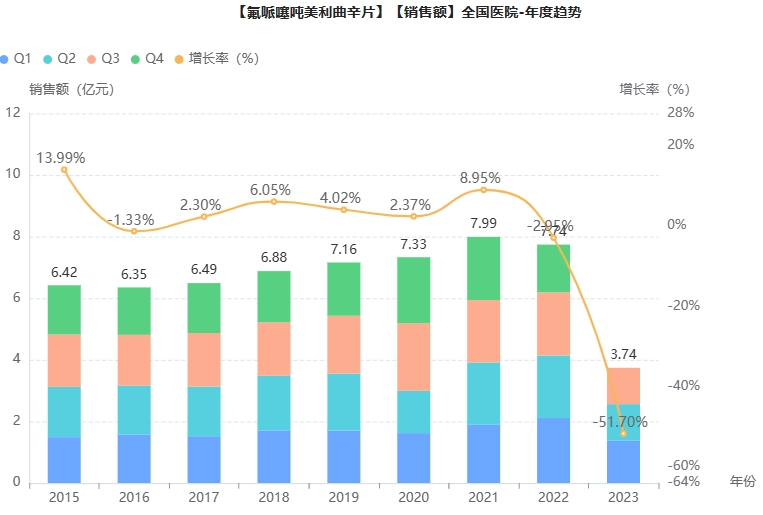Click the chart title 氟哌噻吨美利曲辛片 销售额

pos(408,12)
